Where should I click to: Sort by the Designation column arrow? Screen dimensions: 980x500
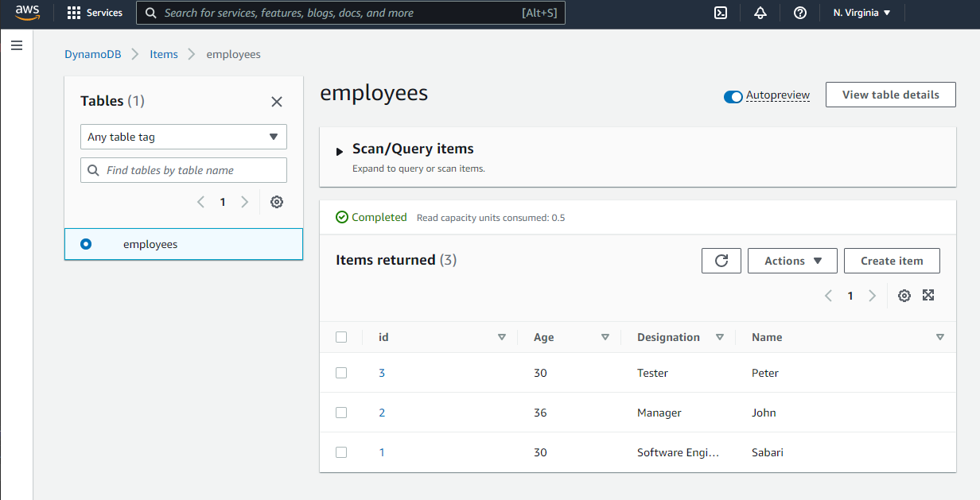coord(720,337)
